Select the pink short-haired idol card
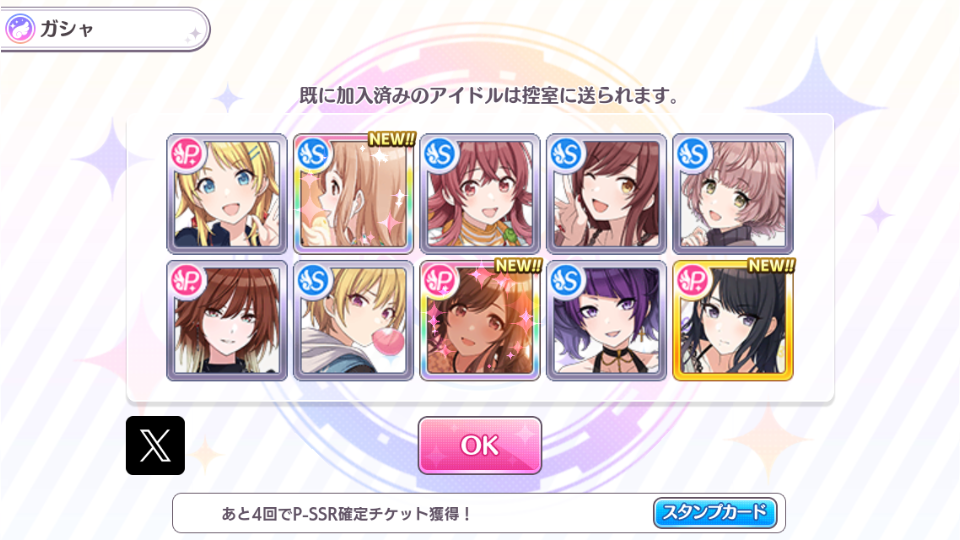 click(x=733, y=193)
